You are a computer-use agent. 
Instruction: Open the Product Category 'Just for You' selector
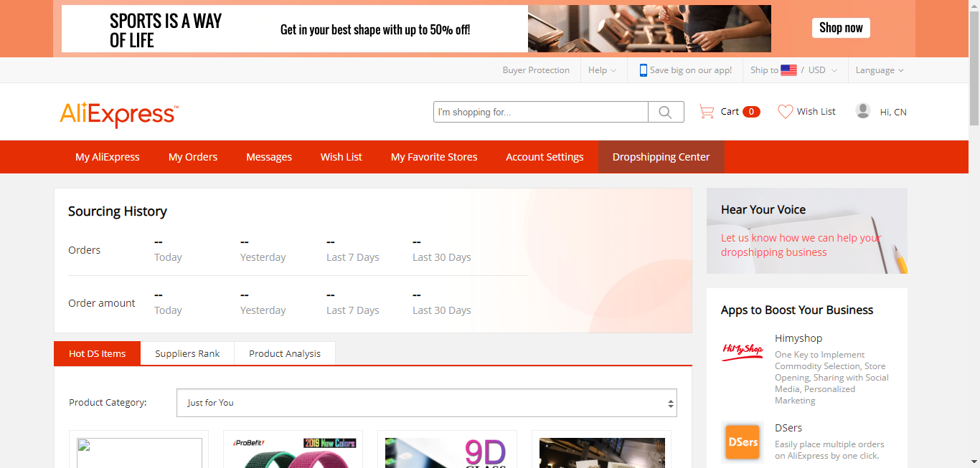point(427,403)
